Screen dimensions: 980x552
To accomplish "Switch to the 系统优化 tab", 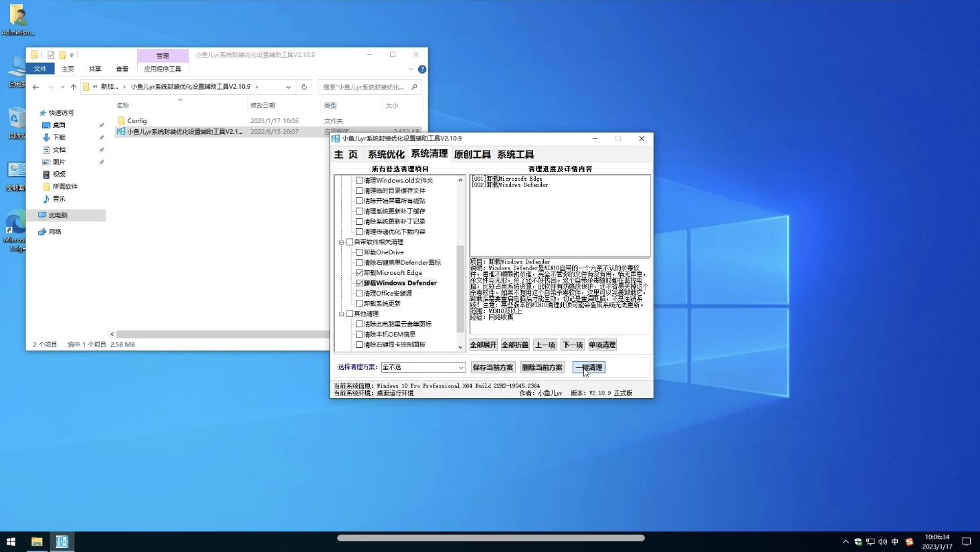I will tap(386, 155).
